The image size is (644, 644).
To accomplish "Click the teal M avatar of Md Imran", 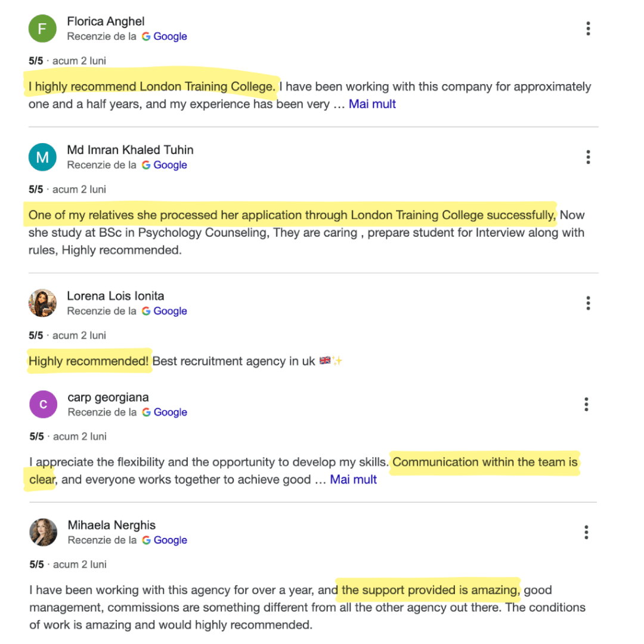I will pyautogui.click(x=42, y=157).
